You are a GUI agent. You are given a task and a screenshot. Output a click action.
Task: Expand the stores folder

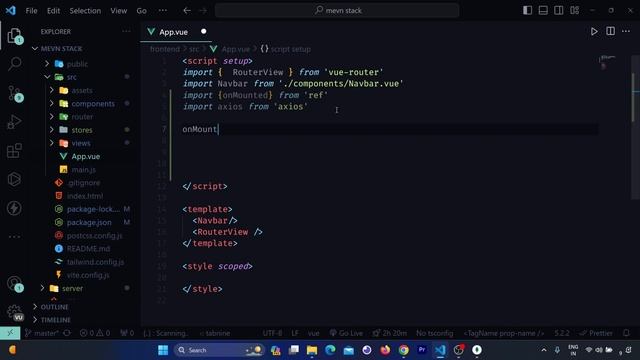coord(52,130)
